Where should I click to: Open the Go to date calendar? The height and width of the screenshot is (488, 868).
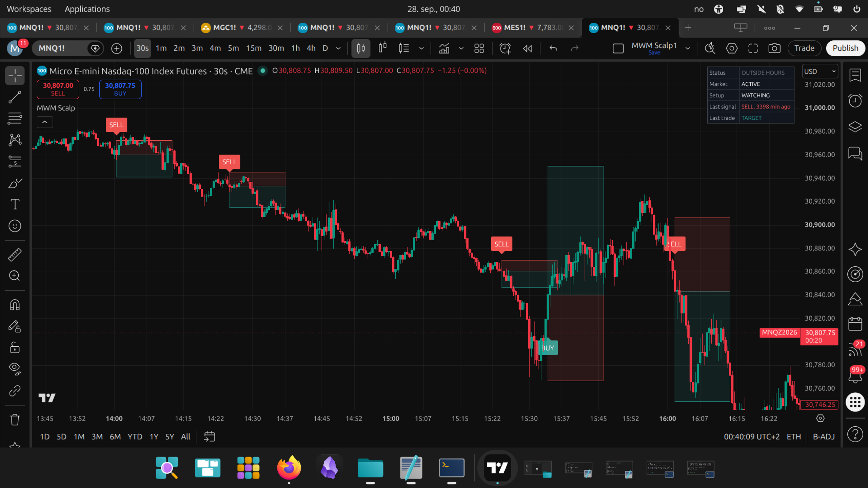click(209, 436)
